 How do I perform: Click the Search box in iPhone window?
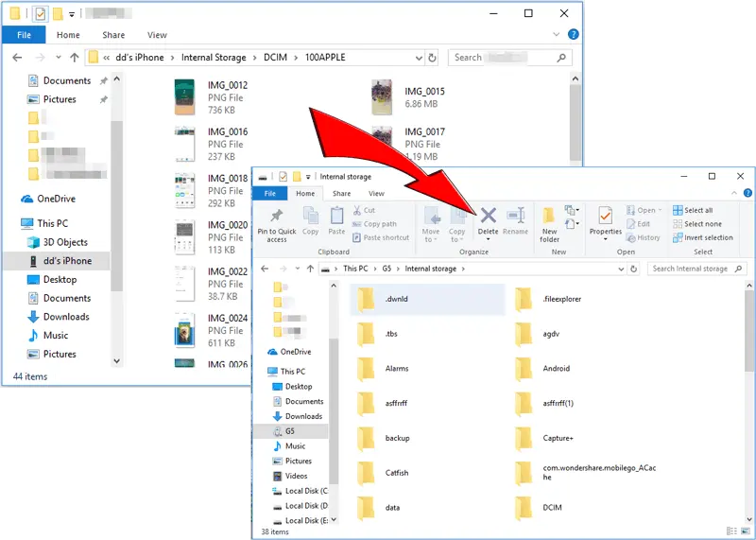[x=510, y=58]
